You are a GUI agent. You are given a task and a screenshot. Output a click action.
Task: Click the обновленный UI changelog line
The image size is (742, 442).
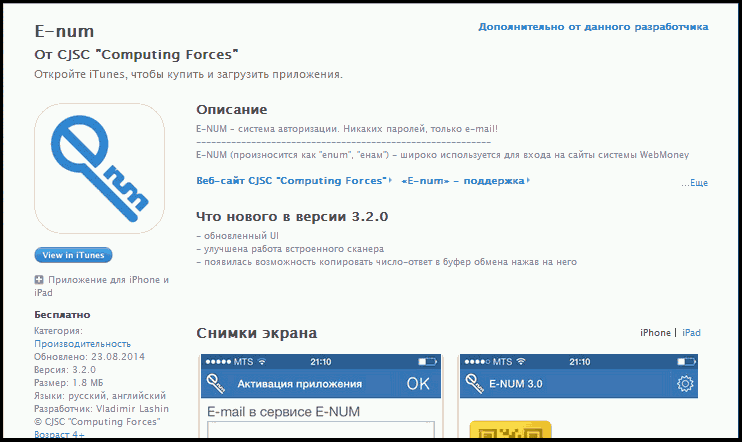click(x=238, y=236)
